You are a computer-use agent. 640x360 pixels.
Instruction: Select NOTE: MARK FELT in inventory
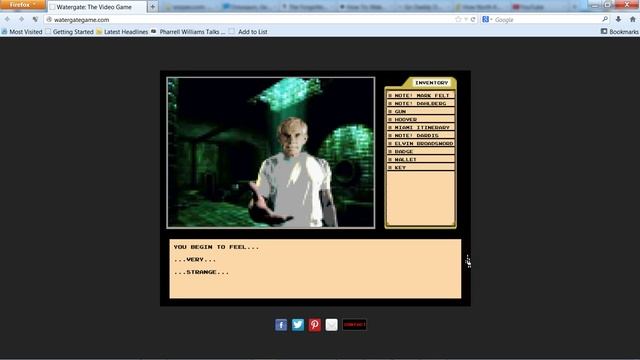[x=420, y=95]
